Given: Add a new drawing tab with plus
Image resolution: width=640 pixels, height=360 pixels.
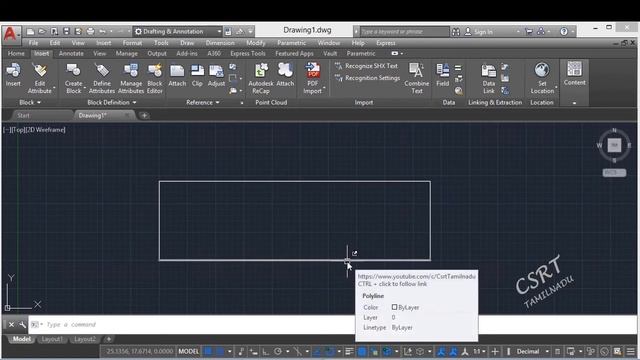Looking at the screenshot, I should [144, 116].
